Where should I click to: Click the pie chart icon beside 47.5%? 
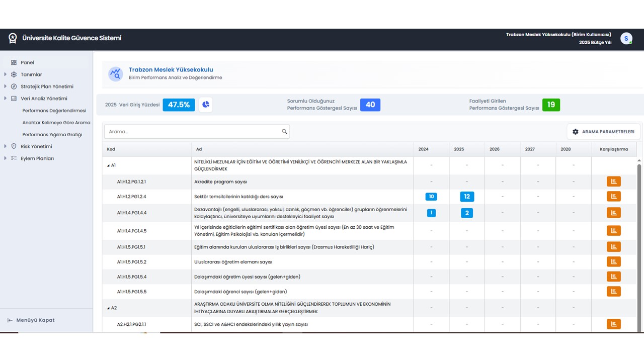tap(206, 105)
